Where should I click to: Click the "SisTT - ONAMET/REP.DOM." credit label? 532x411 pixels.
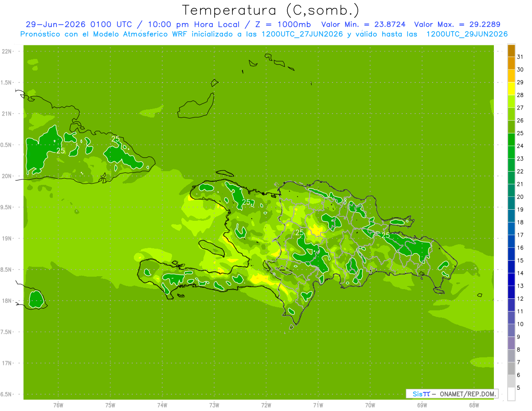click(452, 394)
